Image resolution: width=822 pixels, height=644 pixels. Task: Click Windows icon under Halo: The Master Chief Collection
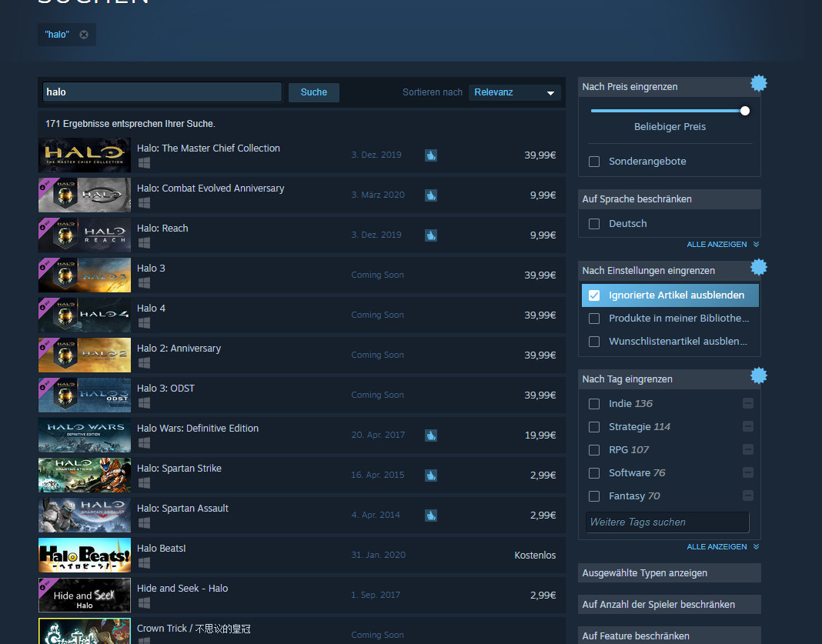(x=144, y=163)
